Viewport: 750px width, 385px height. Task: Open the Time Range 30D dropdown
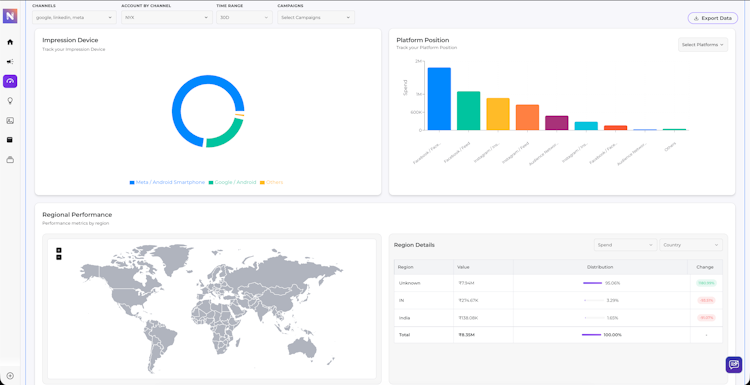coord(244,17)
